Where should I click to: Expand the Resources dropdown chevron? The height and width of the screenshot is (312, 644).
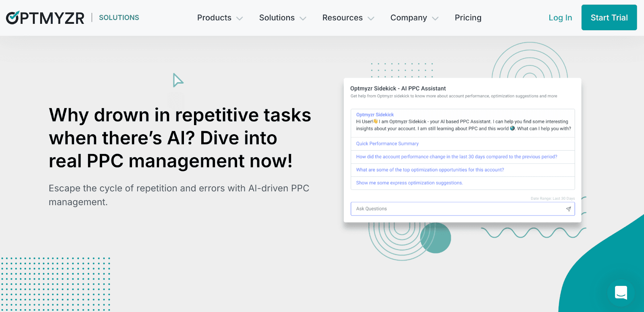(371, 18)
